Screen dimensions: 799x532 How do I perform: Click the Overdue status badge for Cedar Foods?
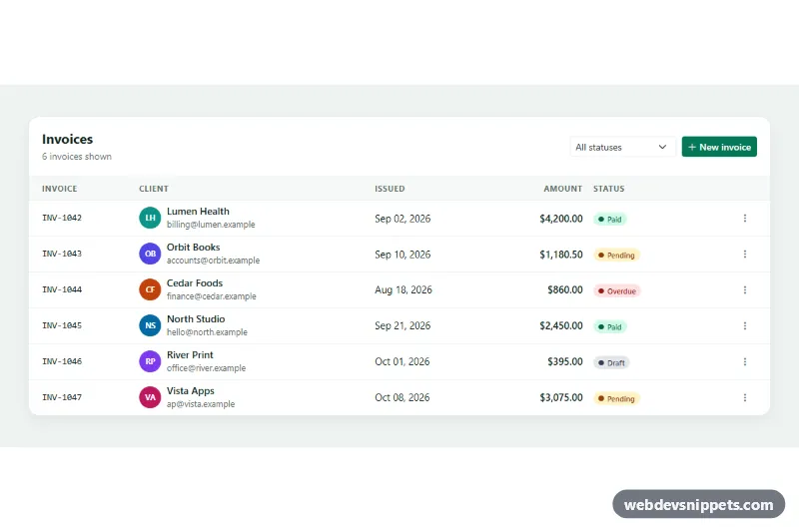point(617,291)
